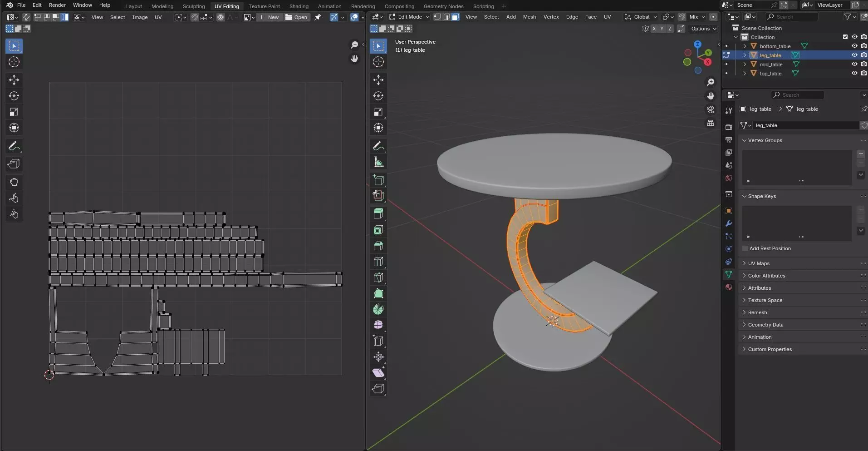The image size is (868, 451).
Task: Select the UV Pinch tool
Action: click(x=14, y=214)
